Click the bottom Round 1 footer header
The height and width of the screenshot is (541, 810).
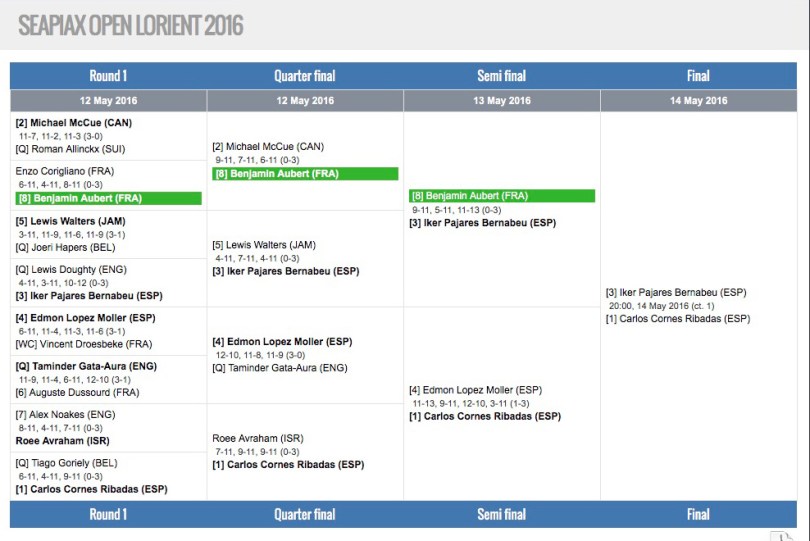[x=108, y=514]
